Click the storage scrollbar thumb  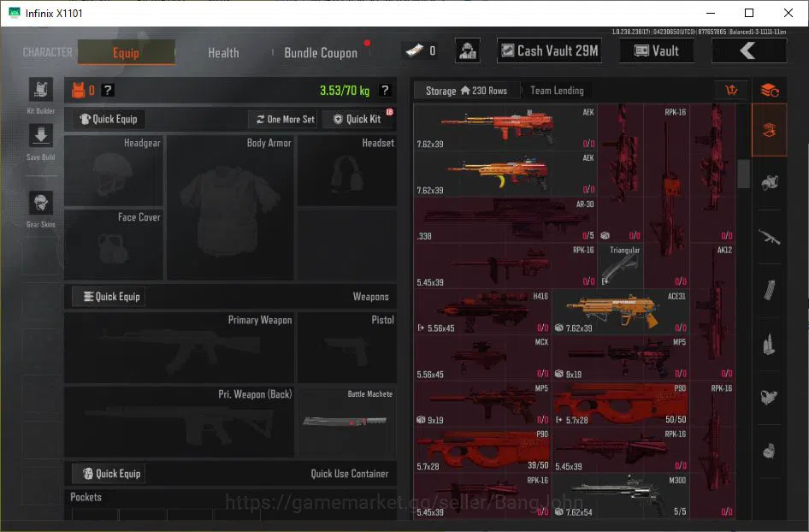(743, 174)
